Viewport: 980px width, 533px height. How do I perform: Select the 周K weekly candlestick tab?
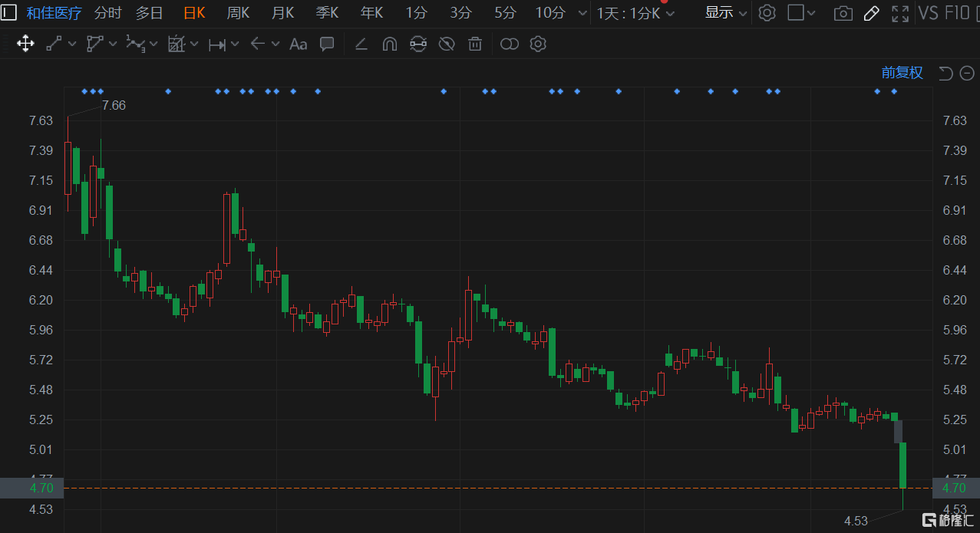click(239, 13)
